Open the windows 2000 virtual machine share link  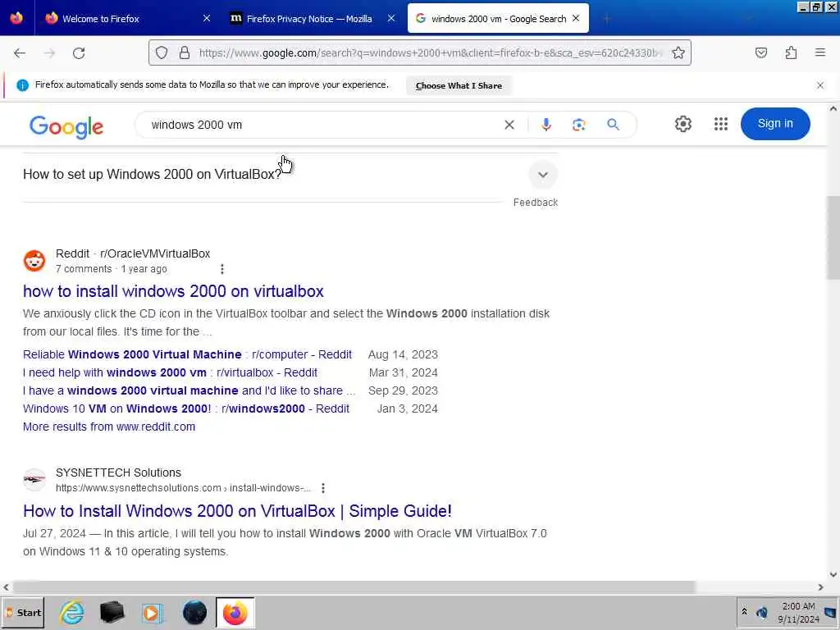point(189,391)
